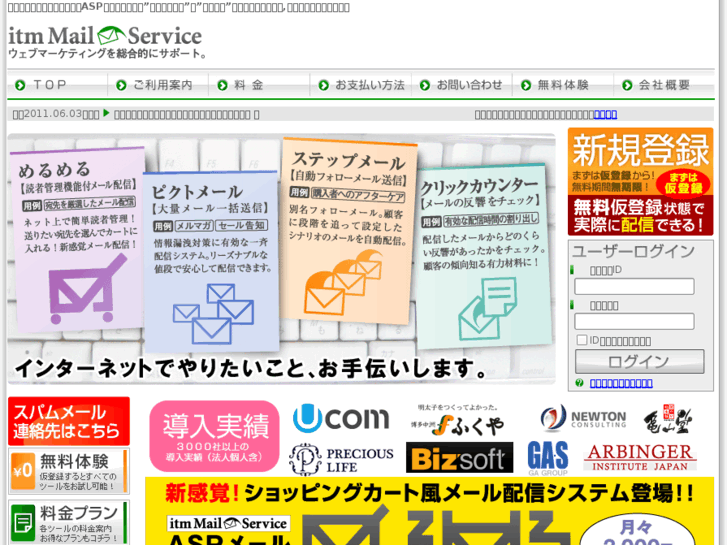Open the クリックカウンター service card
The height and width of the screenshot is (545, 727).
pyautogui.click(x=483, y=256)
